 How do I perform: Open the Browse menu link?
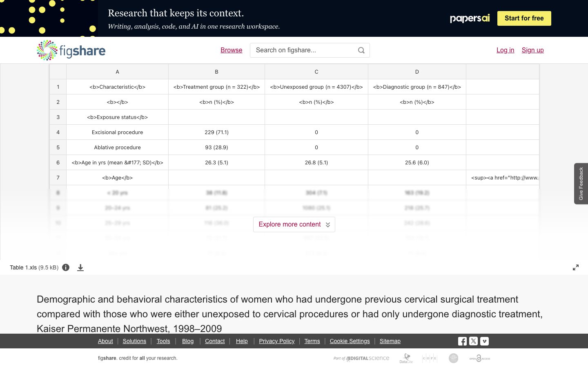click(232, 50)
